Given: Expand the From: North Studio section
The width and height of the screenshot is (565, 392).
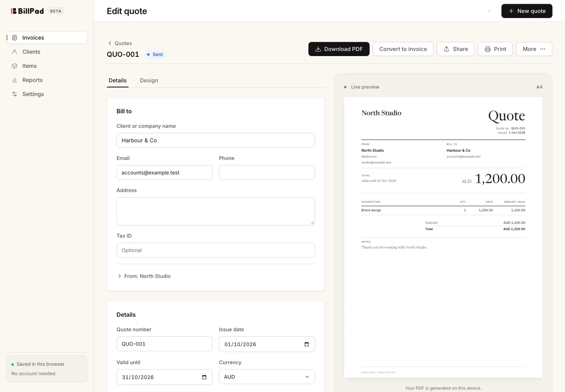Looking at the screenshot, I should coord(144,276).
